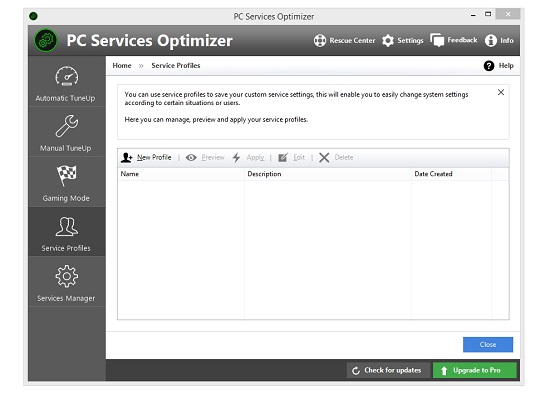Click the Edit pencil icon
The image size is (550, 393).
tap(283, 158)
